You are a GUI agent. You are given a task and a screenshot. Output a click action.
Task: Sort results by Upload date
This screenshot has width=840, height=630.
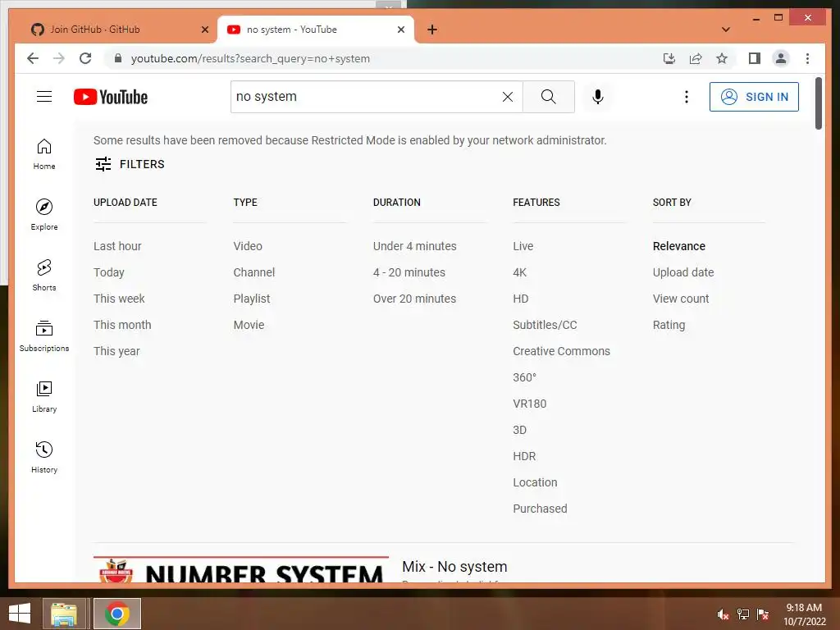pos(683,272)
